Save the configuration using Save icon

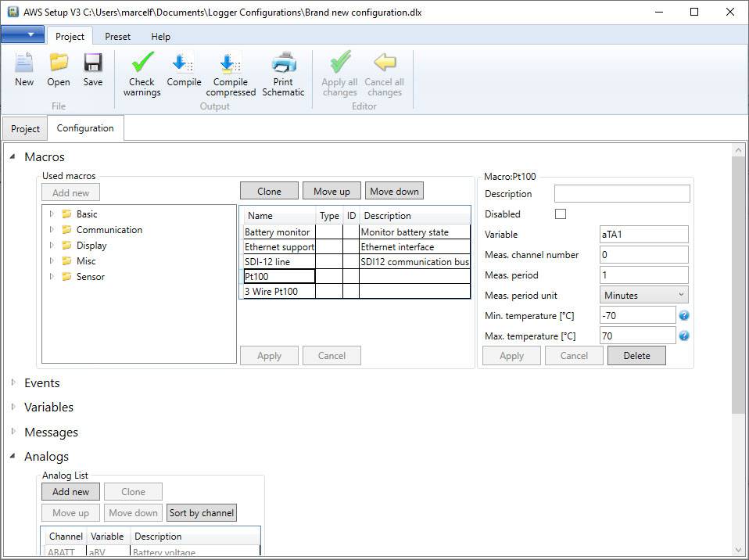(93, 63)
